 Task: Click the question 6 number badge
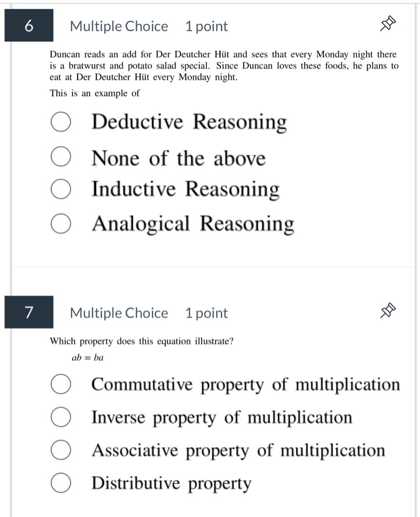click(29, 25)
